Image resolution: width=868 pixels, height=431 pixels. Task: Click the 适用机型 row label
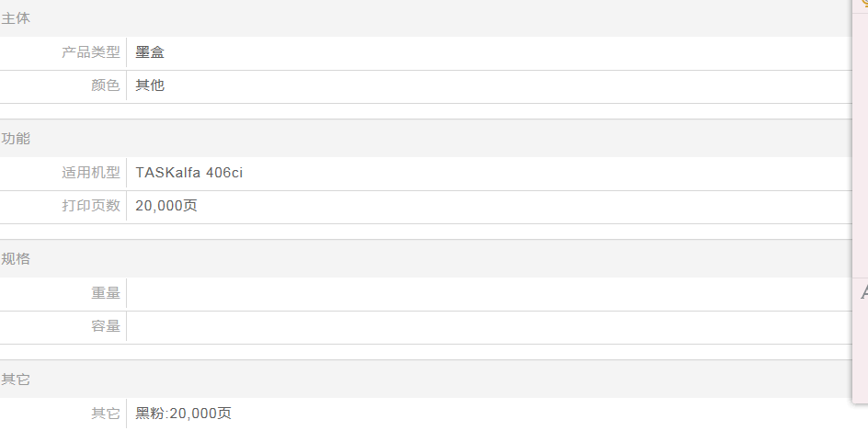pos(91,173)
